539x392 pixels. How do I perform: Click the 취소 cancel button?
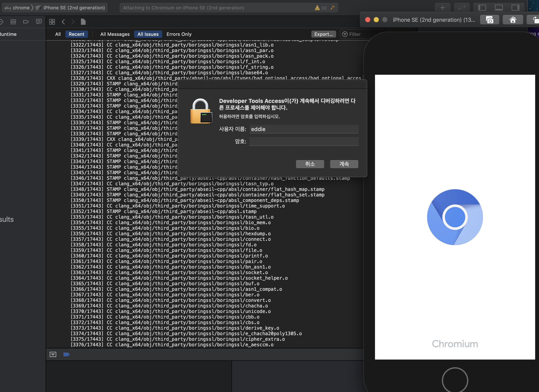click(310, 164)
